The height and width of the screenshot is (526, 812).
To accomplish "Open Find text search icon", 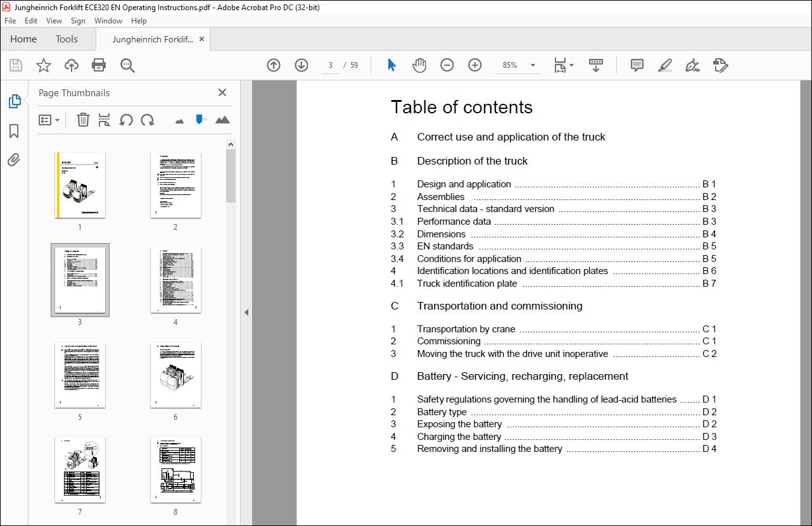I will [x=127, y=65].
